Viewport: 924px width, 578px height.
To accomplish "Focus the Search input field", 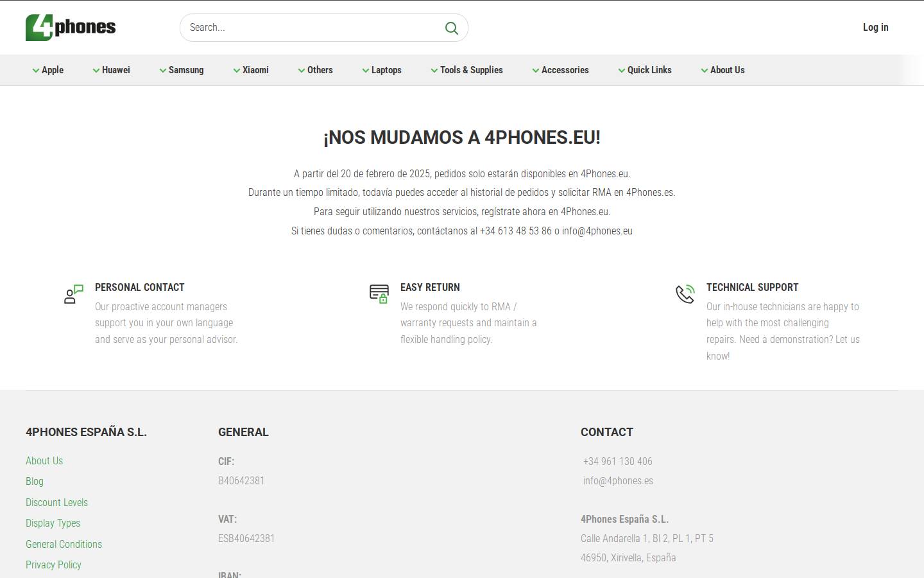I will pos(324,28).
